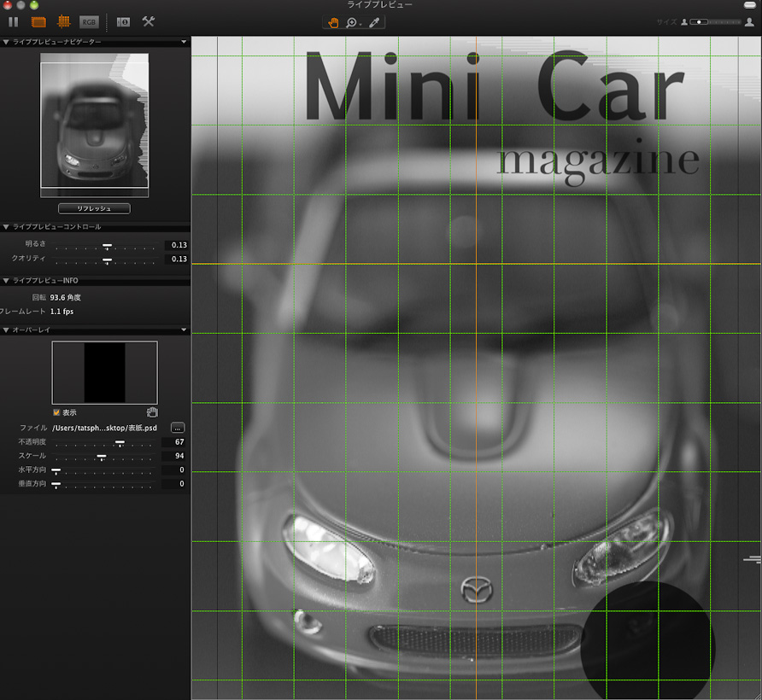Toggle the grid display icon
This screenshot has width=762, height=700.
tap(63, 21)
